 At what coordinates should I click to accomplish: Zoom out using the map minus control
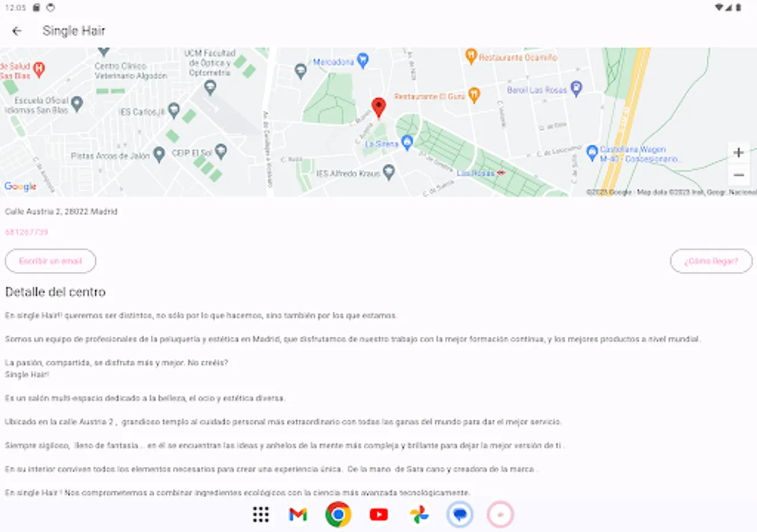click(x=738, y=175)
